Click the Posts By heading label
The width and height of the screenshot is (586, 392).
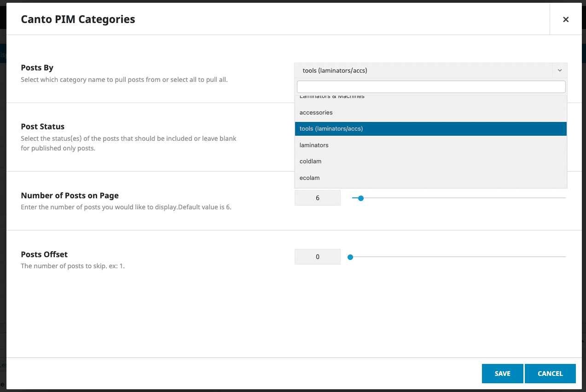pyautogui.click(x=37, y=68)
